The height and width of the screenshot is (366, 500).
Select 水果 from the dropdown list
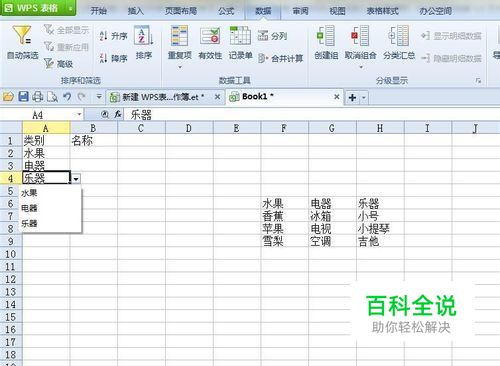coord(50,193)
